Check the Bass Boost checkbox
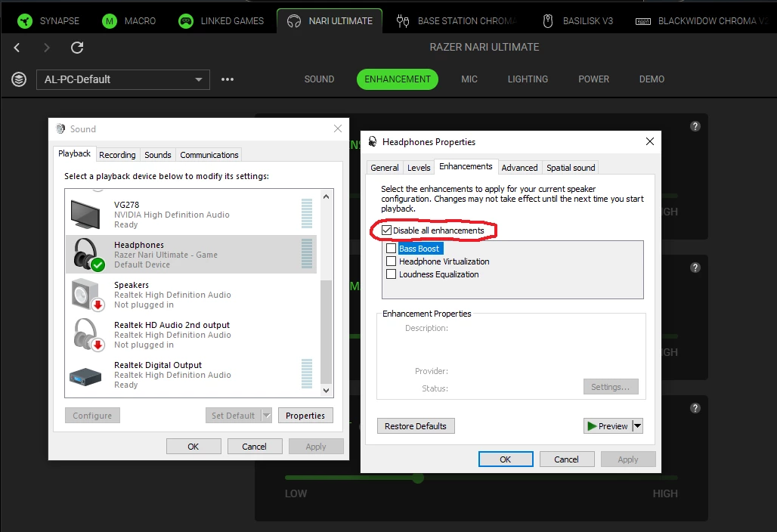777x532 pixels. [x=391, y=248]
